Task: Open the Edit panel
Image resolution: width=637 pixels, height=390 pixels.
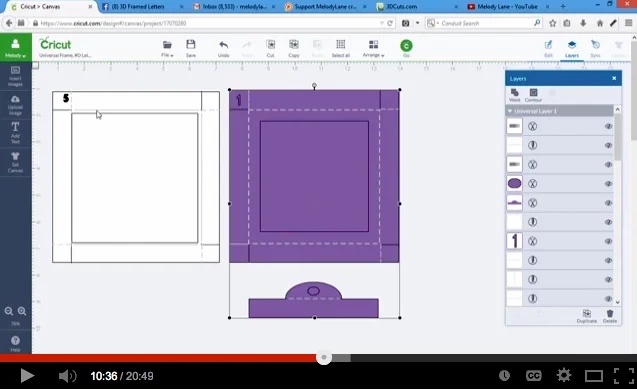Action: [x=548, y=48]
